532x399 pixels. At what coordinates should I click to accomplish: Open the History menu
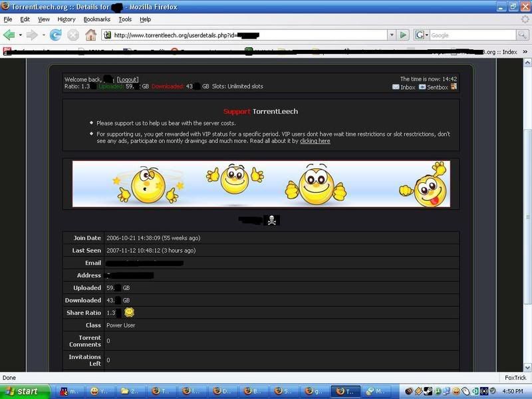click(x=66, y=19)
